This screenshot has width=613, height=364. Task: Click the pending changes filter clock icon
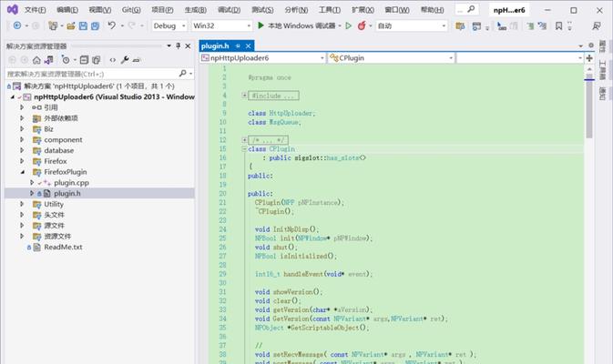click(x=66, y=60)
